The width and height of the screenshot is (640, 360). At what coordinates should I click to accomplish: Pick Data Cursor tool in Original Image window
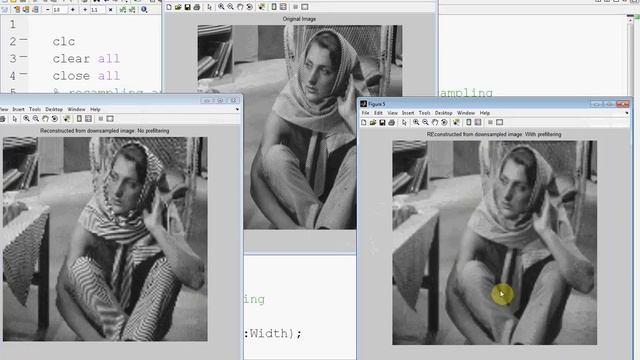(x=262, y=7)
